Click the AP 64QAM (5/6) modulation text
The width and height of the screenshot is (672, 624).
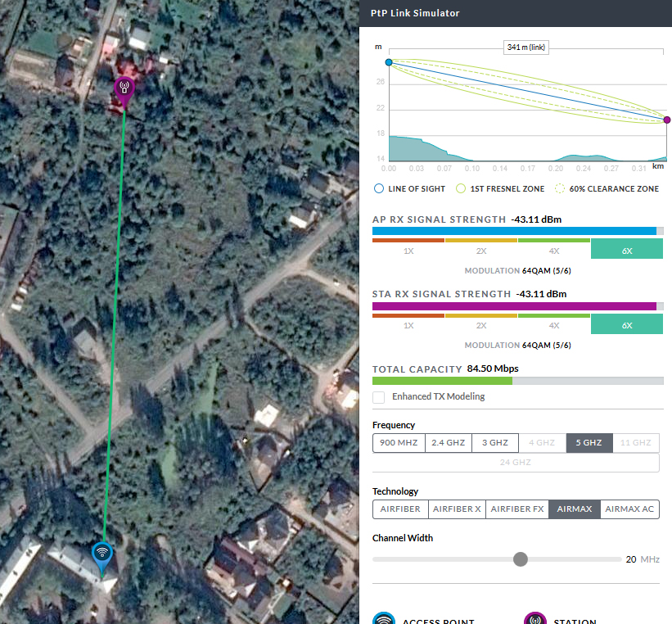547,270
